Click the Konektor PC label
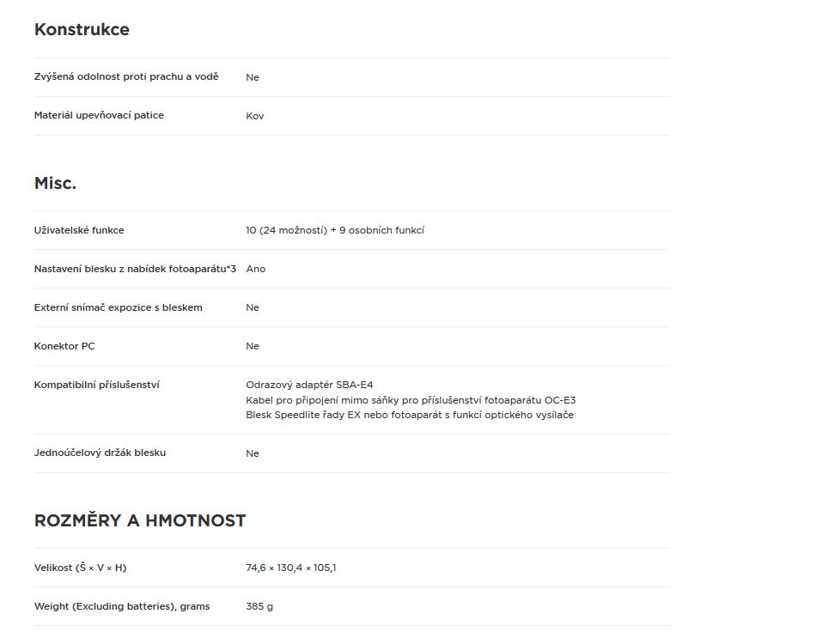The image size is (816, 644). (x=64, y=346)
